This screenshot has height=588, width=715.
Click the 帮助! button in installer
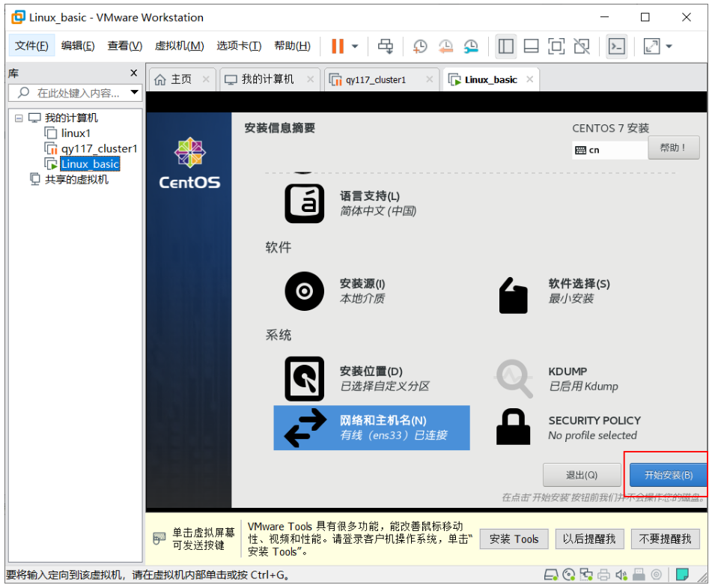click(x=674, y=148)
